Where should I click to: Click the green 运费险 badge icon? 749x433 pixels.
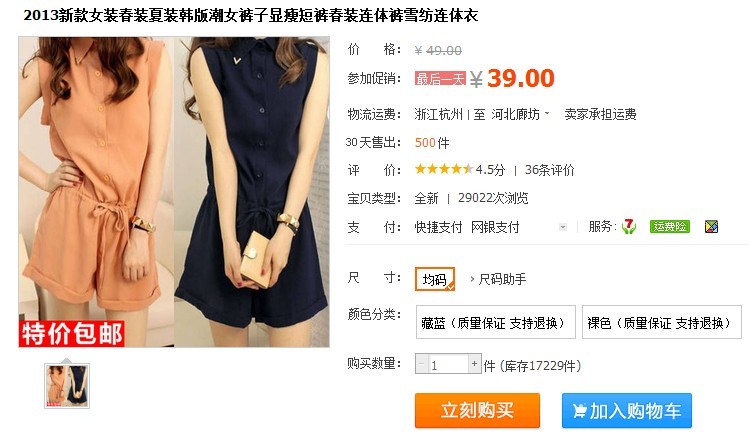point(670,226)
